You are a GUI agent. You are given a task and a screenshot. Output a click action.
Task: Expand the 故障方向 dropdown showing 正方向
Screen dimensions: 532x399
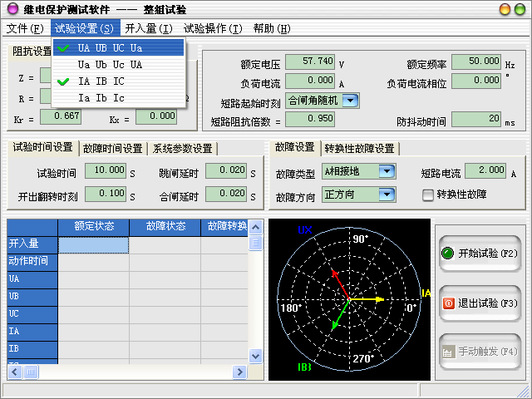click(x=386, y=195)
